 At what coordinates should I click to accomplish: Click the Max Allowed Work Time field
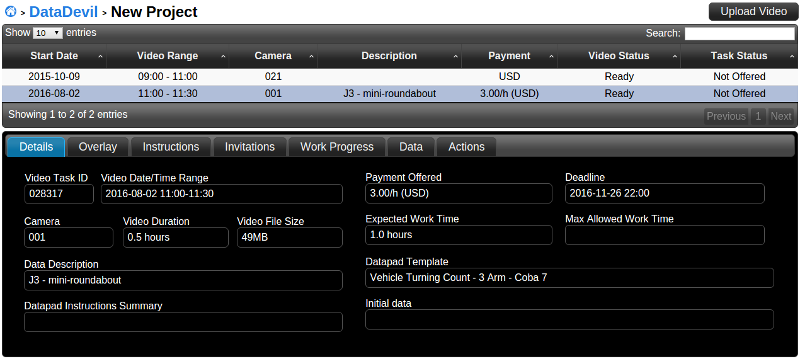pyautogui.click(x=665, y=235)
